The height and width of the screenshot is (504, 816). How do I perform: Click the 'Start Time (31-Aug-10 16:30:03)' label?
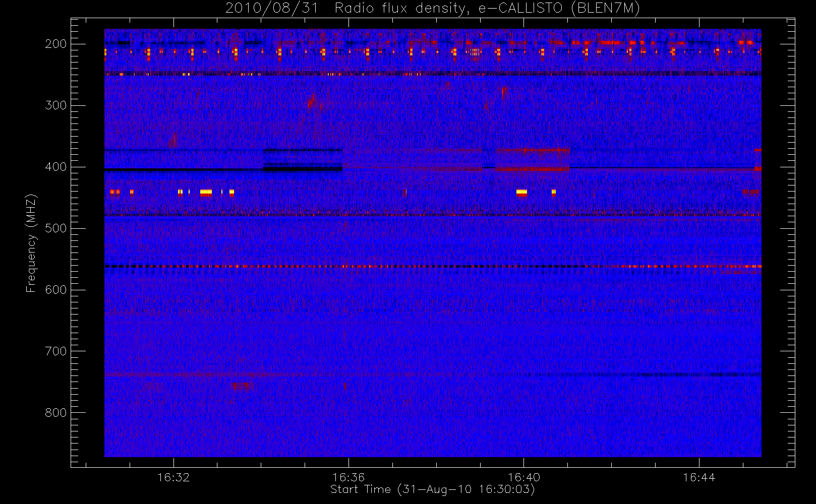tap(432, 489)
